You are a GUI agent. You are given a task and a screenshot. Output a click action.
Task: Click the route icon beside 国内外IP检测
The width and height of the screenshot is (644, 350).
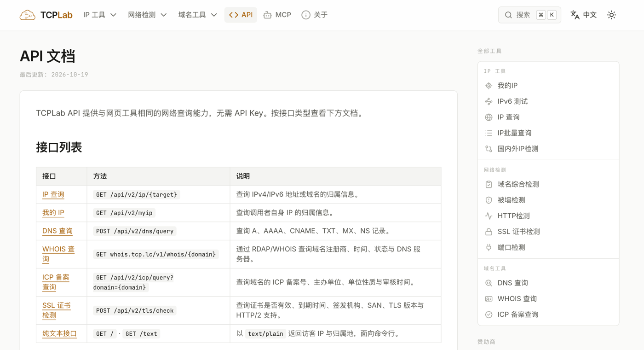489,149
